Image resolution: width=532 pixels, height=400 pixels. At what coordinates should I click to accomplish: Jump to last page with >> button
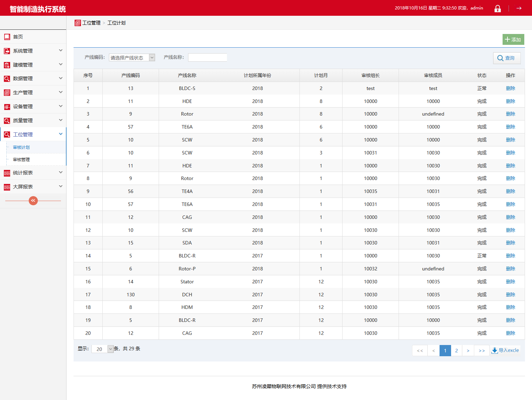pyautogui.click(x=482, y=351)
